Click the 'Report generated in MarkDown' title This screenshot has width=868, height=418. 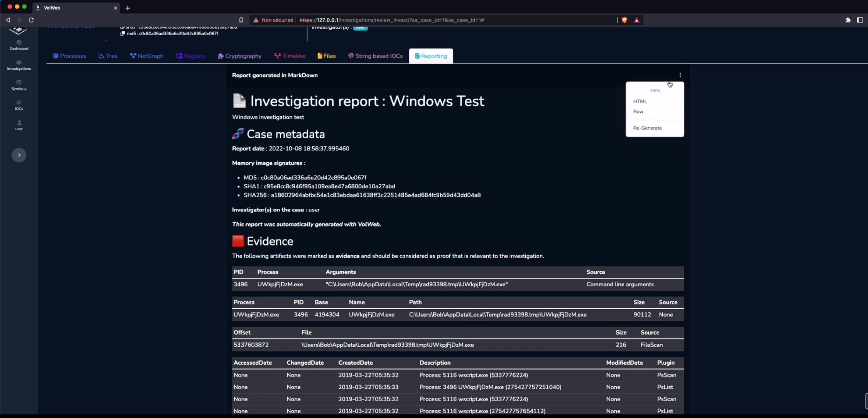pos(275,75)
